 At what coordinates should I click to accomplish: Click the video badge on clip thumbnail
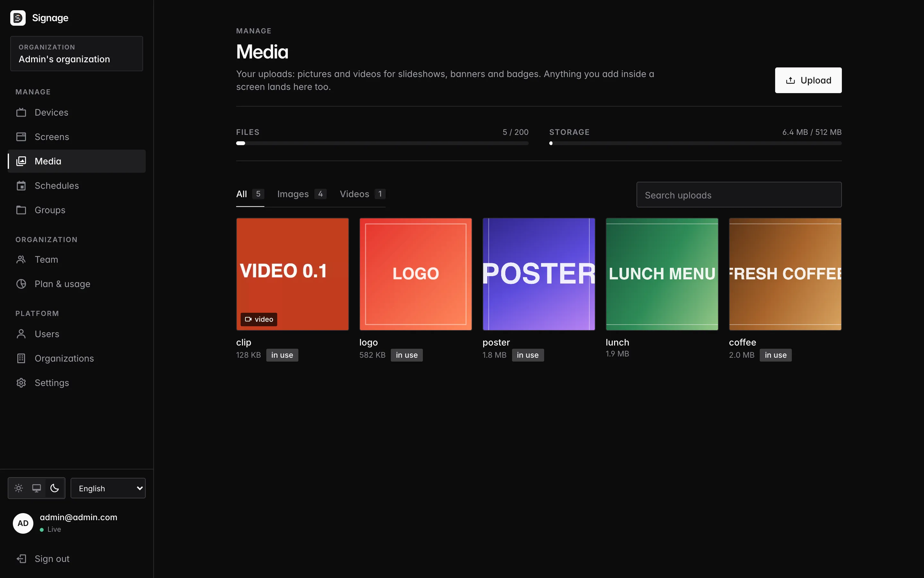259,319
